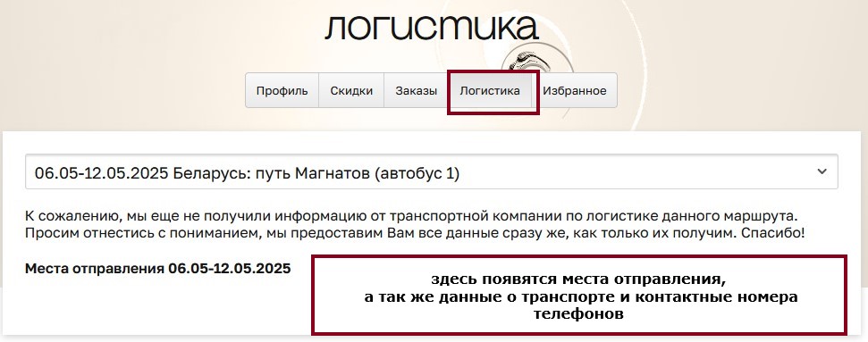The image size is (868, 342).
Task: Switch to the Скидки tab
Action: pyautogui.click(x=351, y=91)
